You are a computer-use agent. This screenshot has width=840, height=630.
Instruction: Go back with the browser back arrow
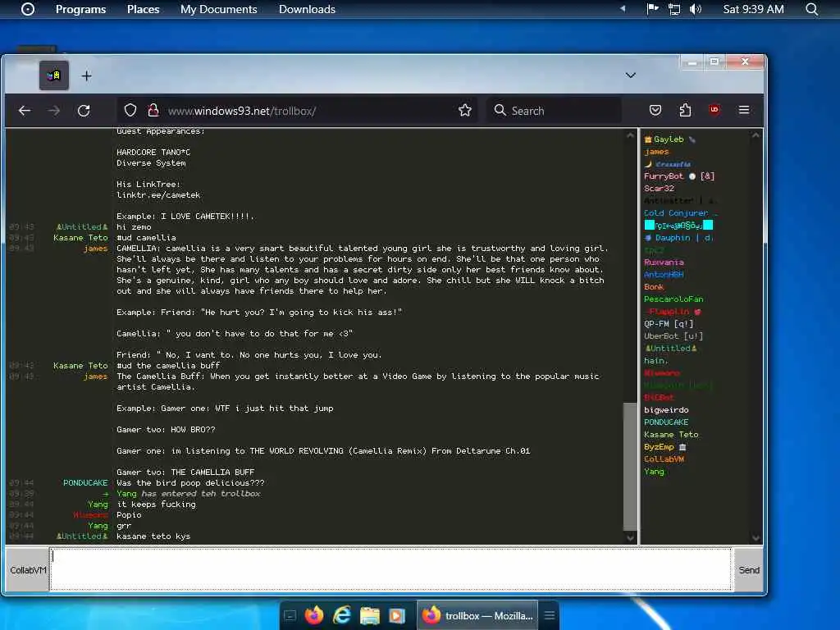[x=25, y=111]
